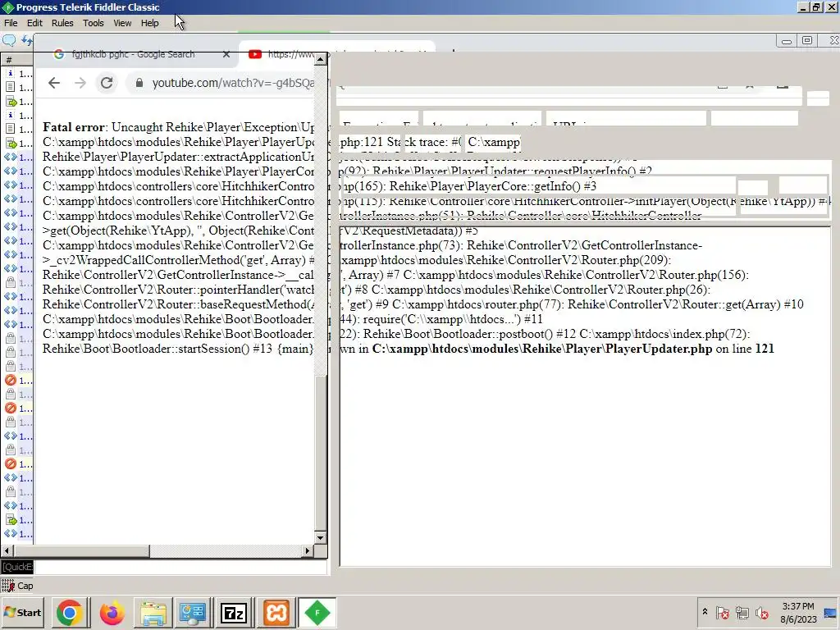Click the muted volume tray icon
The width and height of the screenshot is (840, 630).
click(x=762, y=612)
